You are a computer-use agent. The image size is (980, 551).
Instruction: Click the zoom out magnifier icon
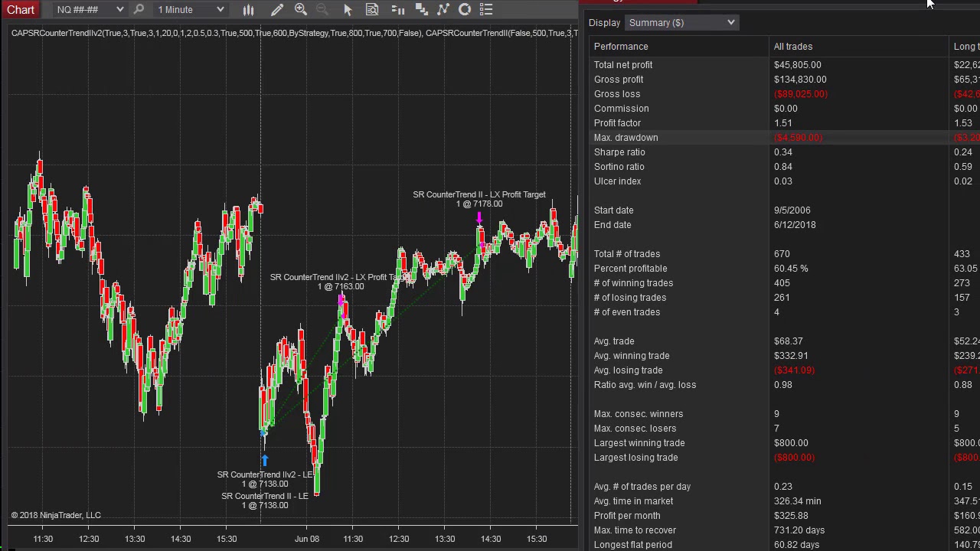[x=322, y=9]
